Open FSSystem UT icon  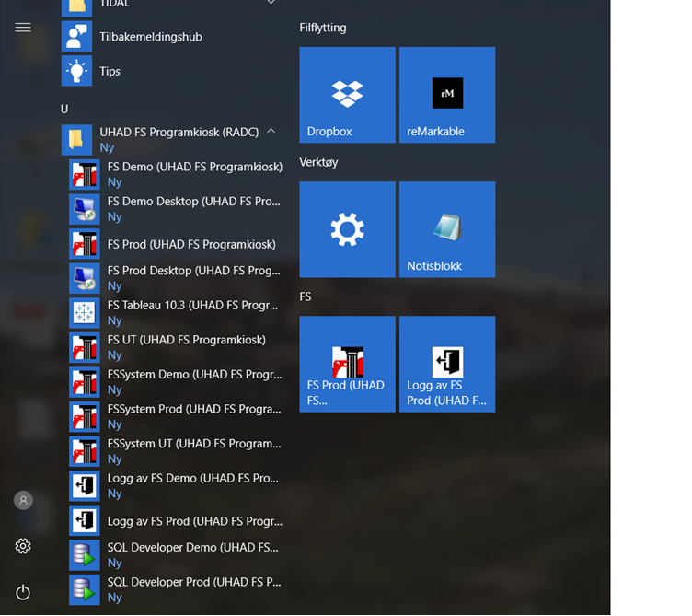(85, 451)
